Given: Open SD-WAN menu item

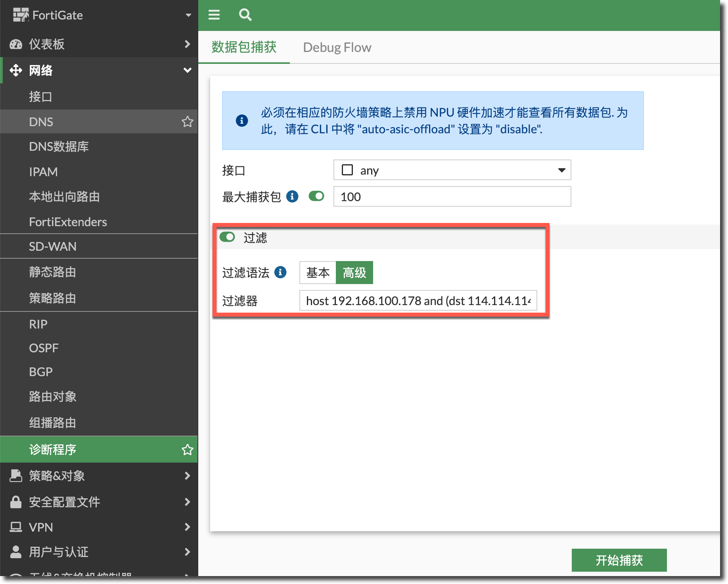Looking at the screenshot, I should pyautogui.click(x=99, y=246).
